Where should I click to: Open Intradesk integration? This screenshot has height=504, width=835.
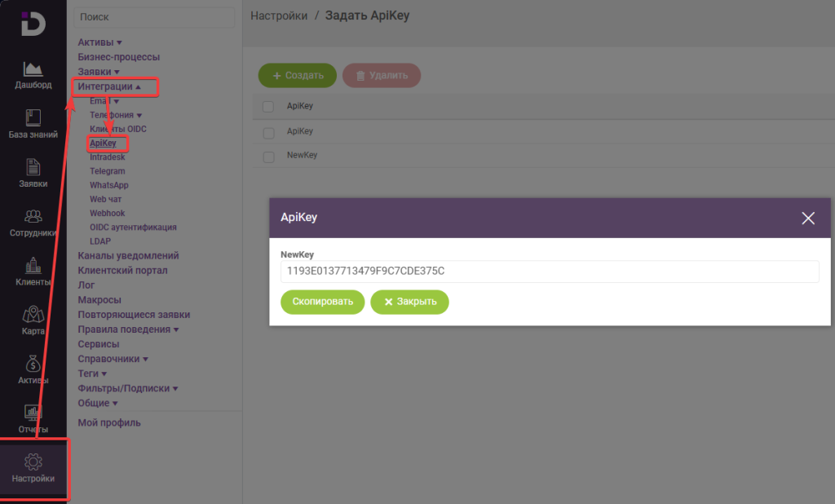107,157
